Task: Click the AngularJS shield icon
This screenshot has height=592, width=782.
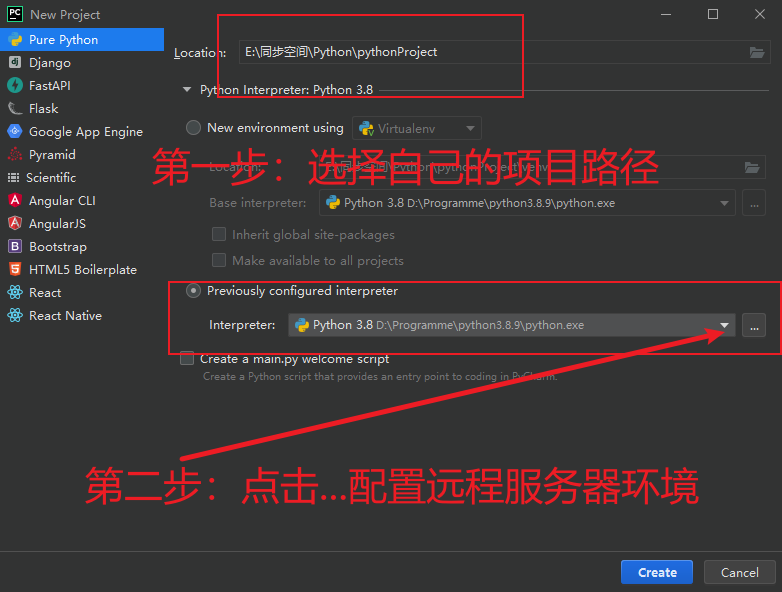Action: (15, 223)
